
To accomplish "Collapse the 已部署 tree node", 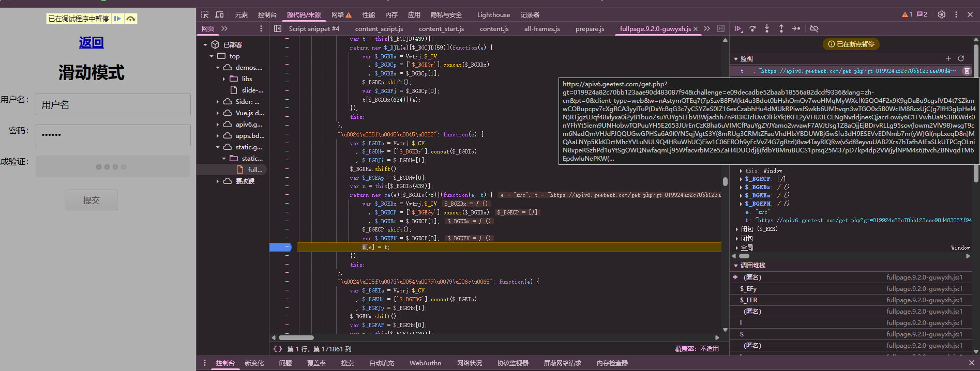I will pyautogui.click(x=205, y=45).
